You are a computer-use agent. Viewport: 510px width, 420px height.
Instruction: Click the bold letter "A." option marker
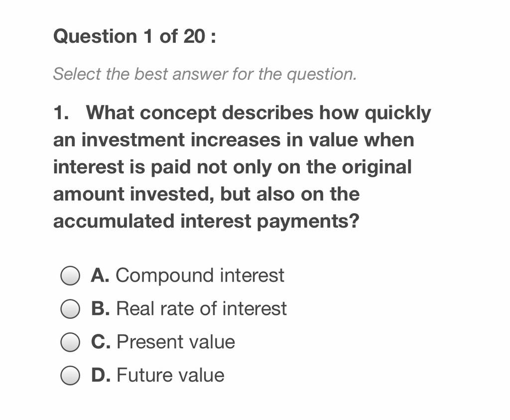[100, 275]
